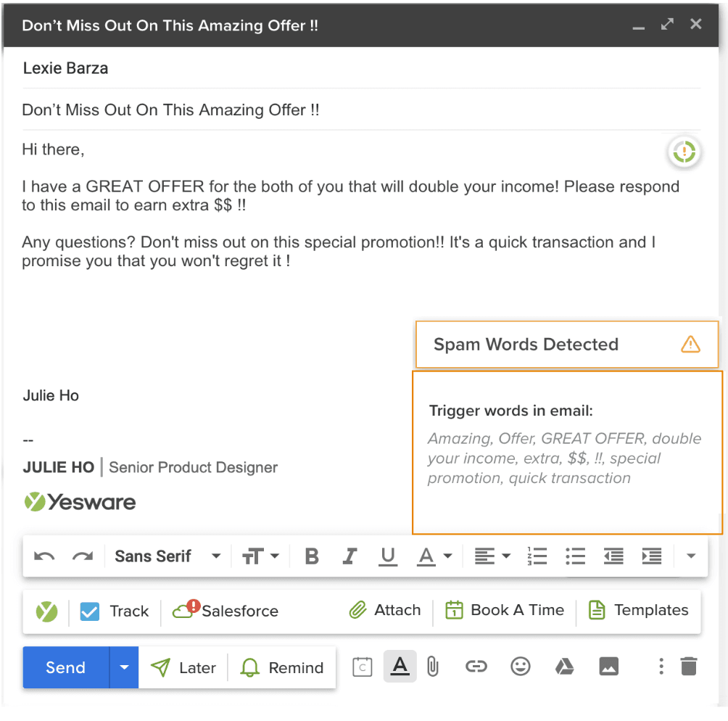Viewport: 728px width, 721px height.
Task: Open the Send options dropdown arrow
Action: pos(124,667)
